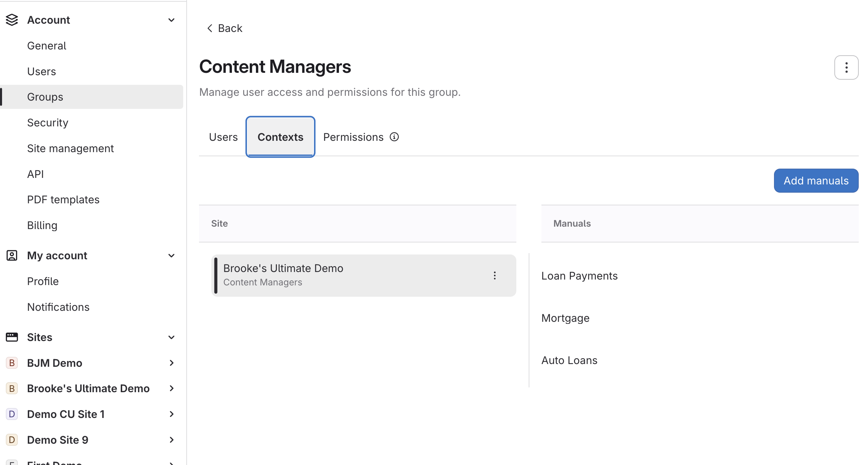Switch to the Users tab
Screen dimensions: 868x465
click(x=223, y=137)
